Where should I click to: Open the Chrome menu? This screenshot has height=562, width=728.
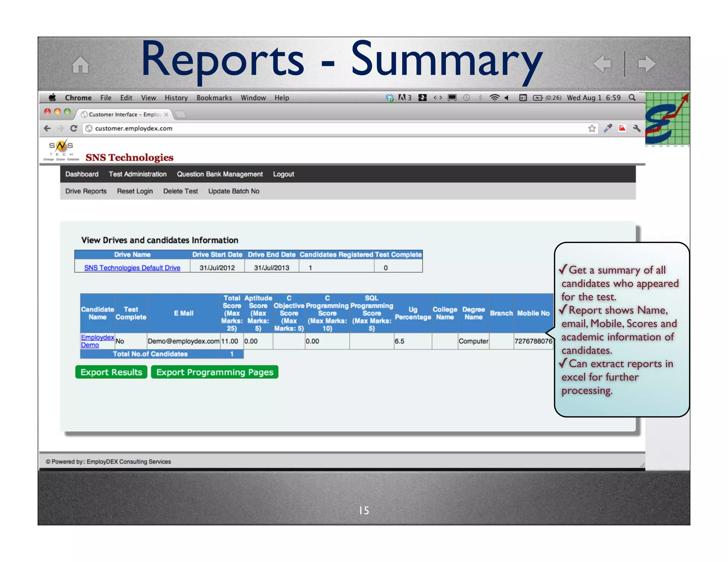[78, 98]
